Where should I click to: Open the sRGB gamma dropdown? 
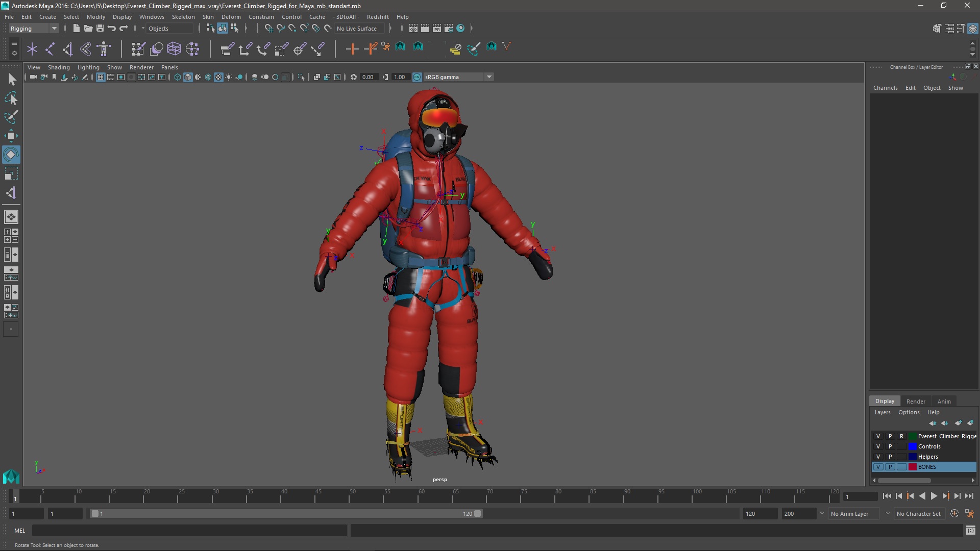pyautogui.click(x=458, y=77)
